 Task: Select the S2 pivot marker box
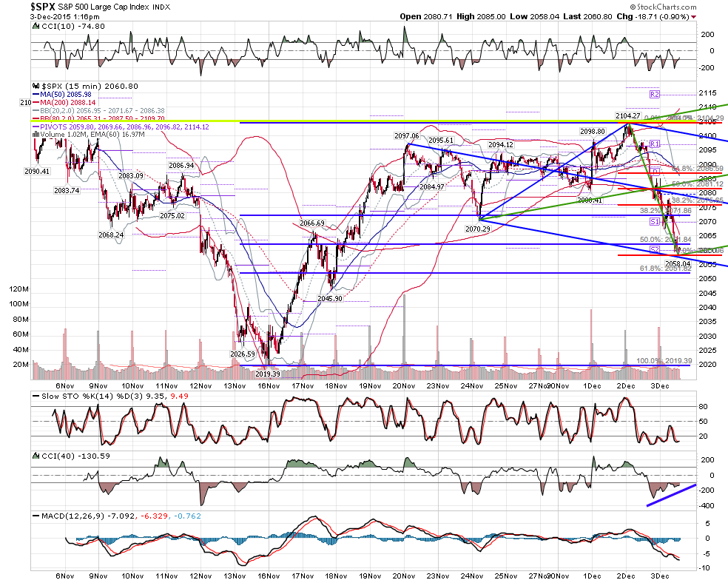coord(654,250)
